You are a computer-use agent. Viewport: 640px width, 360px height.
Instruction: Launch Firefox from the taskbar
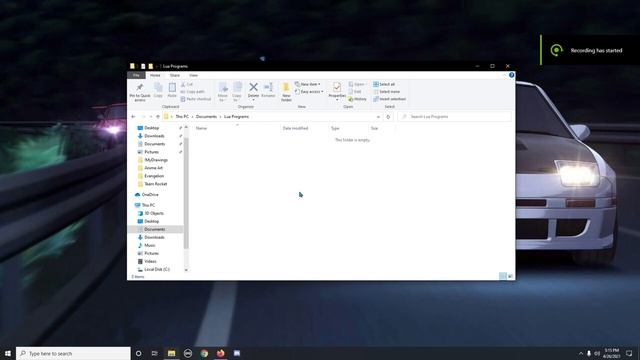click(220, 353)
